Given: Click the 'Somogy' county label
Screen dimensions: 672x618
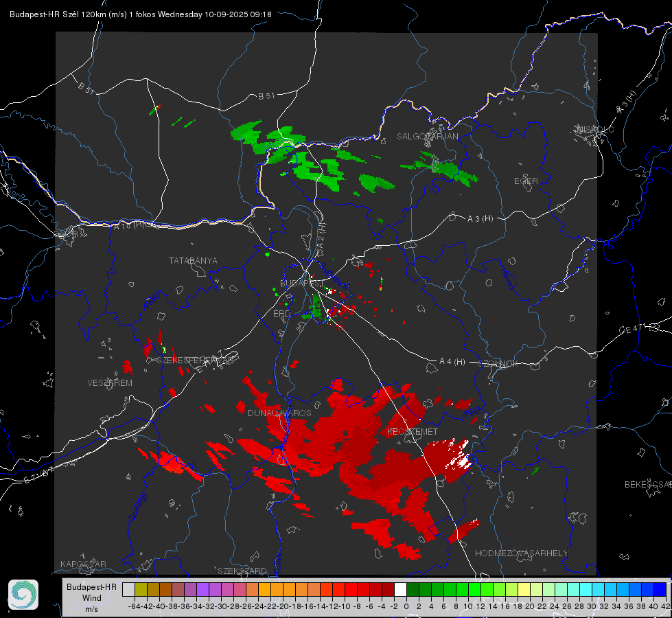Looking at the screenshot, I should point(137,507).
